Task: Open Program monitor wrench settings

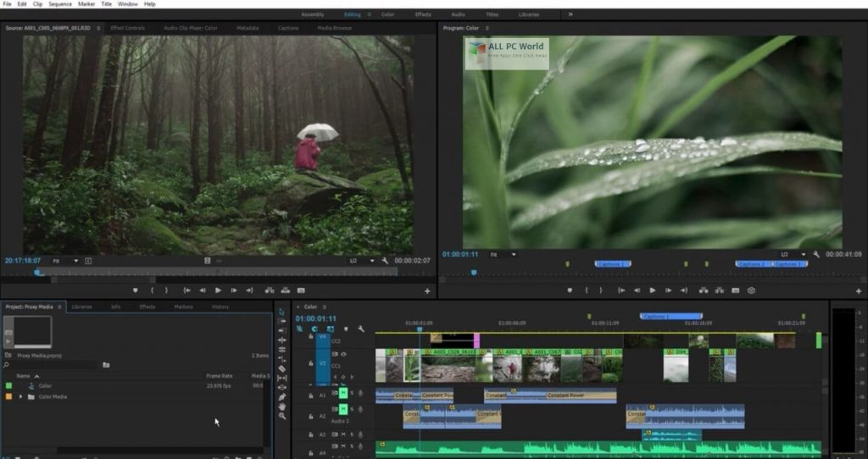Action: 815,254
